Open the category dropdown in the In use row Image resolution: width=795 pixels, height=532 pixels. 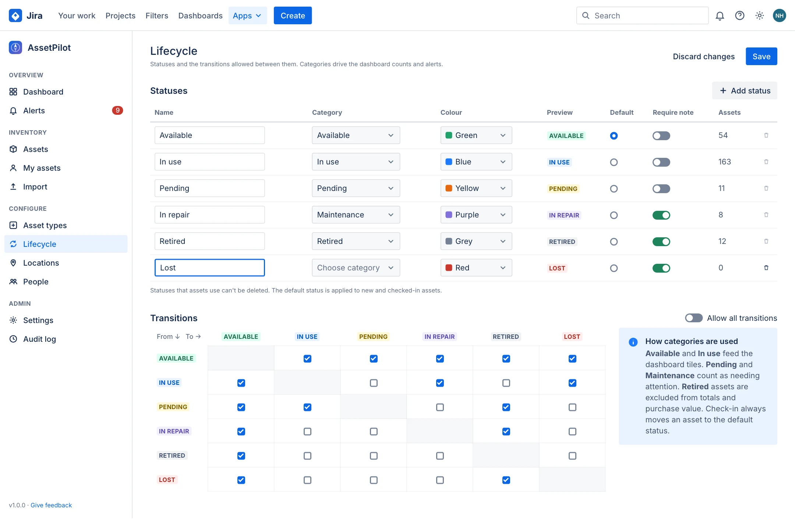click(x=356, y=162)
